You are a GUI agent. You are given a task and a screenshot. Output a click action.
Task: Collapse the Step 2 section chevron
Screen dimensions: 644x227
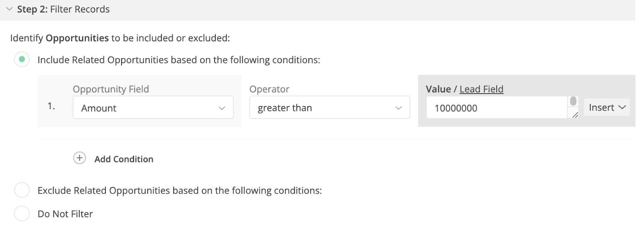[9, 9]
